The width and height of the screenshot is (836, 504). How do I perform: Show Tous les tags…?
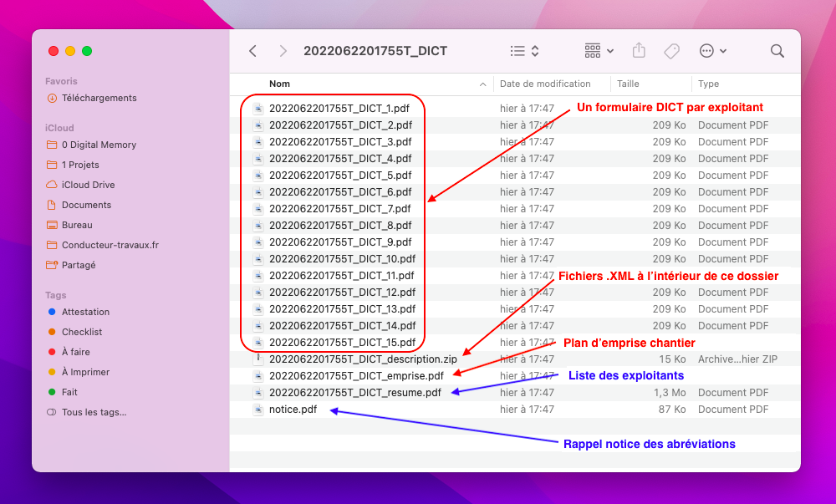coord(86,412)
